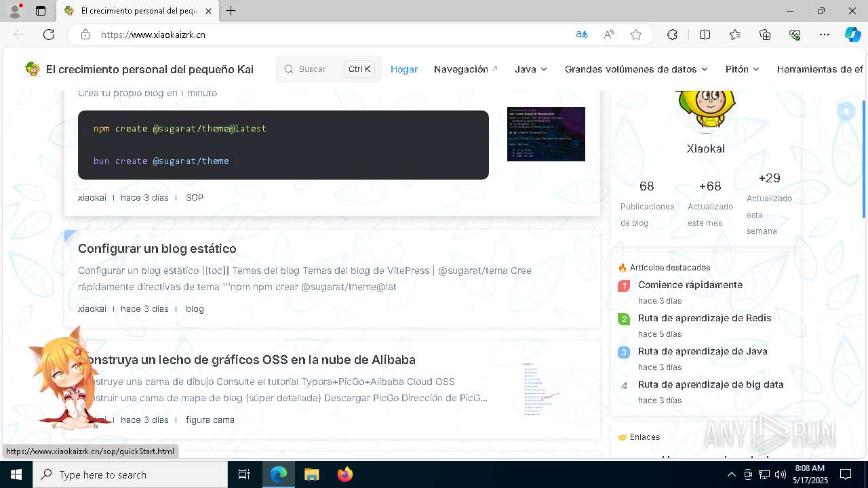Launch Firefox from taskbar
The height and width of the screenshot is (488, 868).
click(344, 474)
